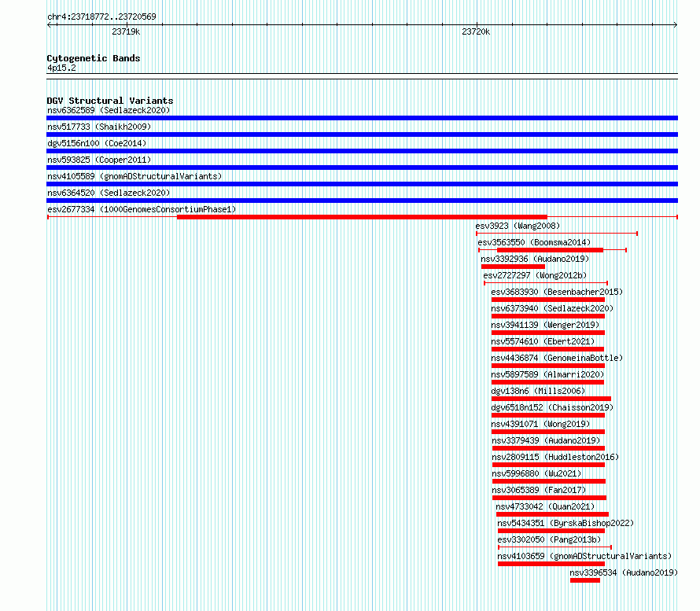Click the red bar under dgv138n6 (Mills2006)
This screenshot has width=700, height=611.
pyautogui.click(x=551, y=399)
